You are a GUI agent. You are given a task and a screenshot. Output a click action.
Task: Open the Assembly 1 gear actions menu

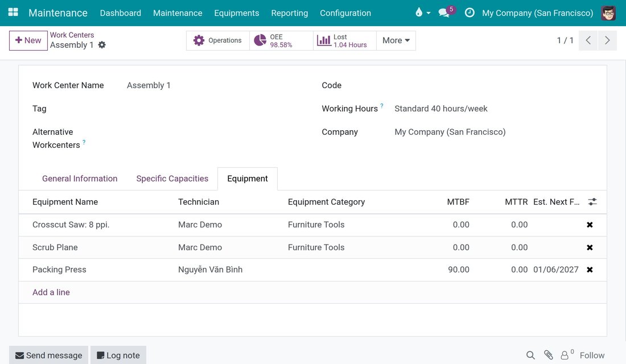(x=102, y=45)
